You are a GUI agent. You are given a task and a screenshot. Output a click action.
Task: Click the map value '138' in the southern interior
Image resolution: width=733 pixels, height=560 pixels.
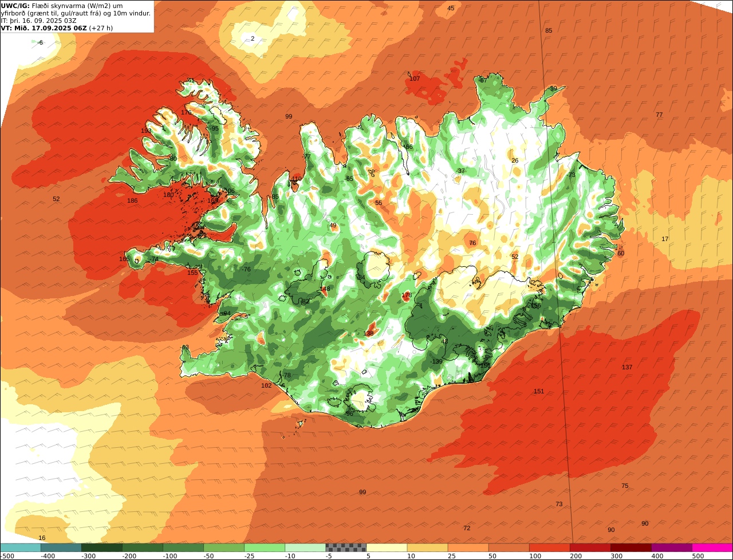pyautogui.click(x=368, y=333)
